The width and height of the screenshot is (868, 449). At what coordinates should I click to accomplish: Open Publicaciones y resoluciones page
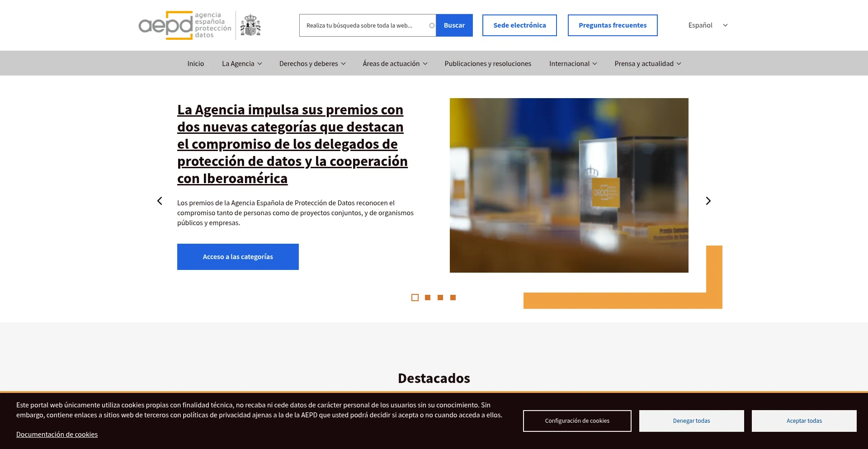click(x=488, y=64)
